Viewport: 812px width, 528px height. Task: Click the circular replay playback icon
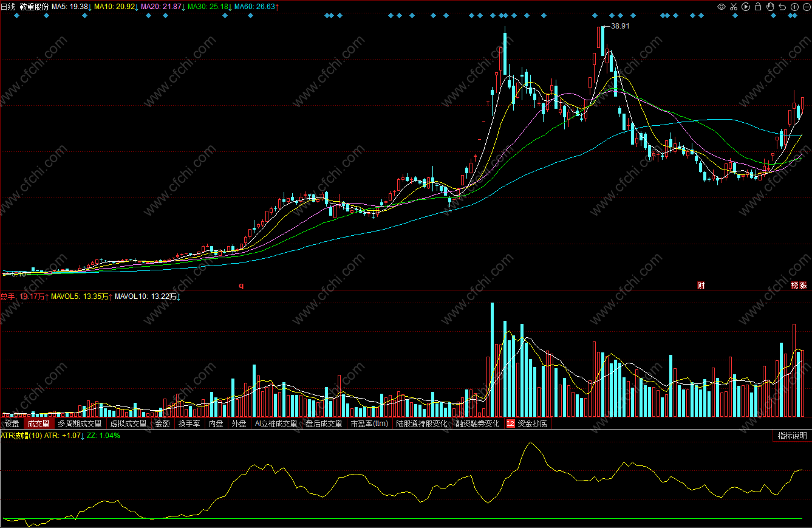point(746,7)
